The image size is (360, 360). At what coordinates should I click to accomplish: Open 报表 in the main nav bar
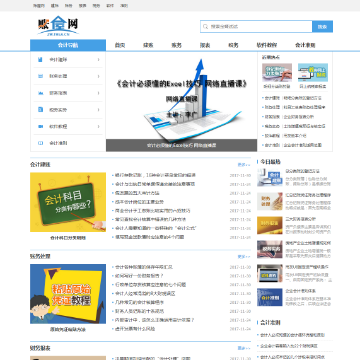point(205,45)
